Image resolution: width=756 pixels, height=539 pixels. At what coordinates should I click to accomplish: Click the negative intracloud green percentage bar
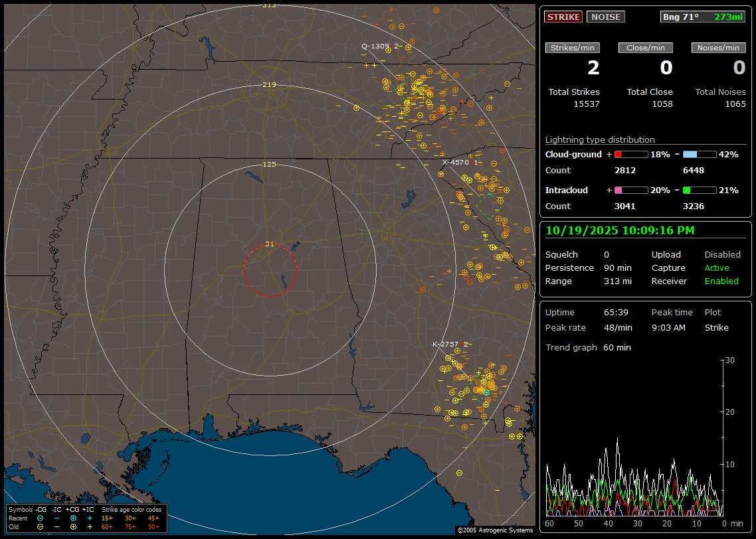point(700,190)
